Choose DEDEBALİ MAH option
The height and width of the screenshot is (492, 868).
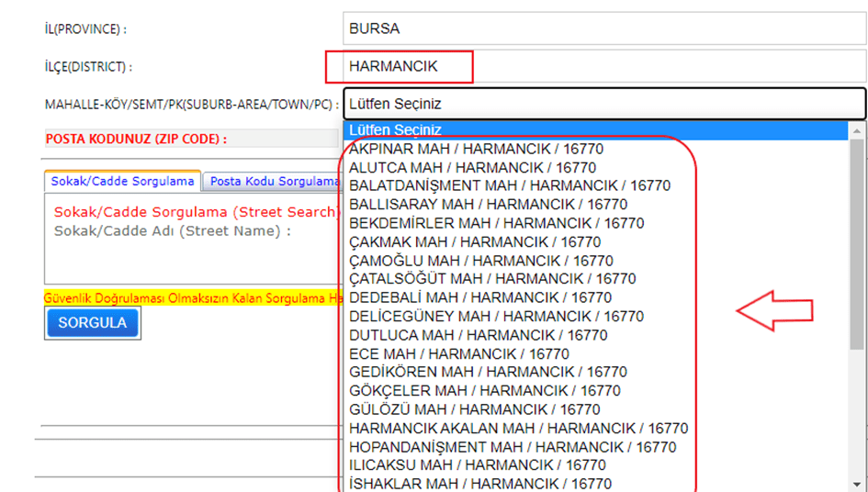tap(479, 297)
